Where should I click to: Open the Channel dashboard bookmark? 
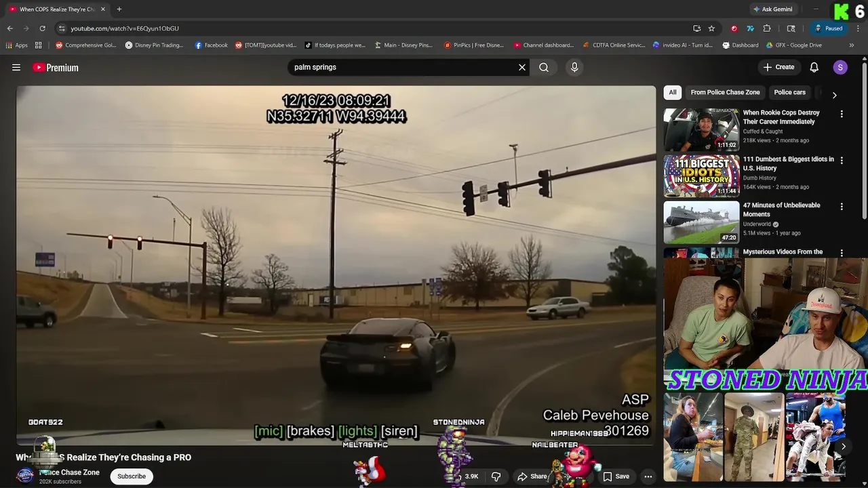[543, 45]
